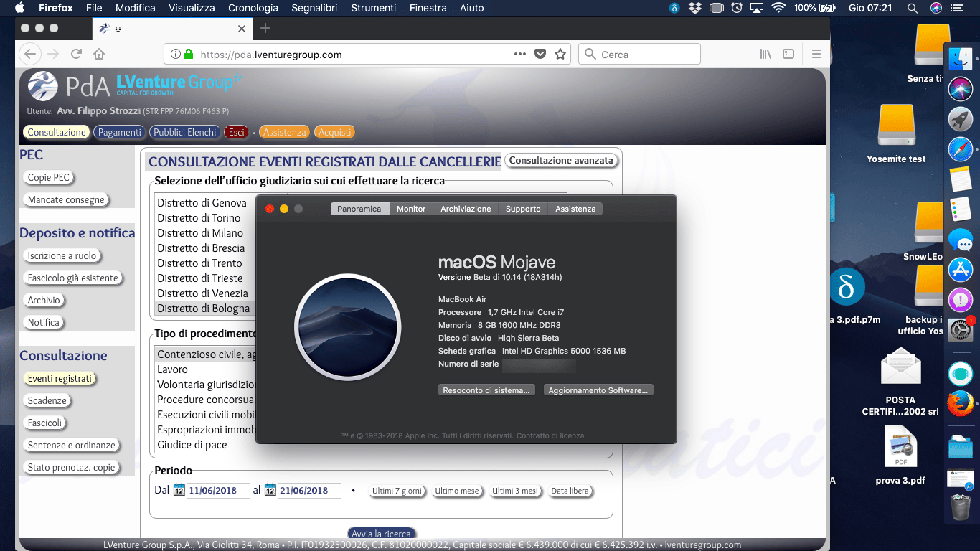Open end date calendar picker icon
Image resolution: width=980 pixels, height=551 pixels.
coord(270,490)
